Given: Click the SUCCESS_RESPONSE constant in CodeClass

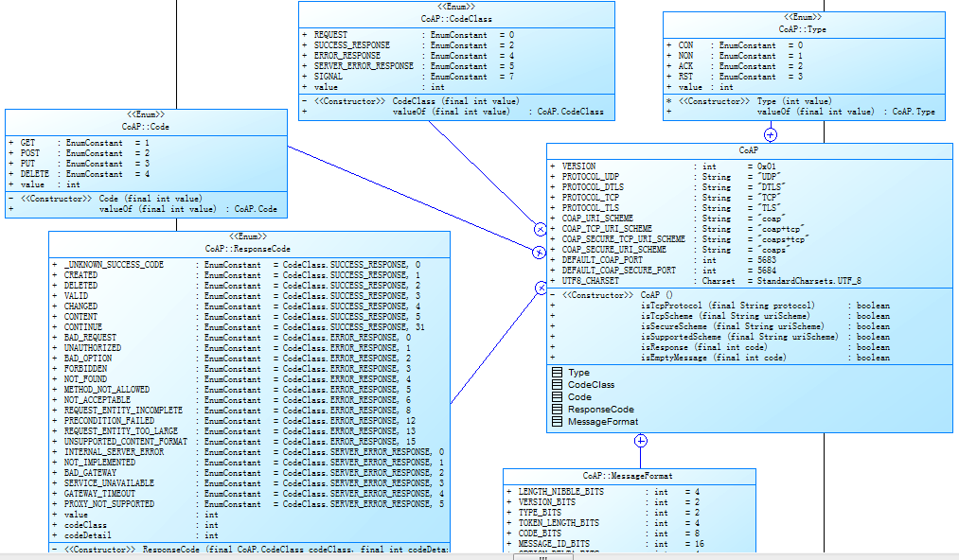Looking at the screenshot, I should click(408, 45).
